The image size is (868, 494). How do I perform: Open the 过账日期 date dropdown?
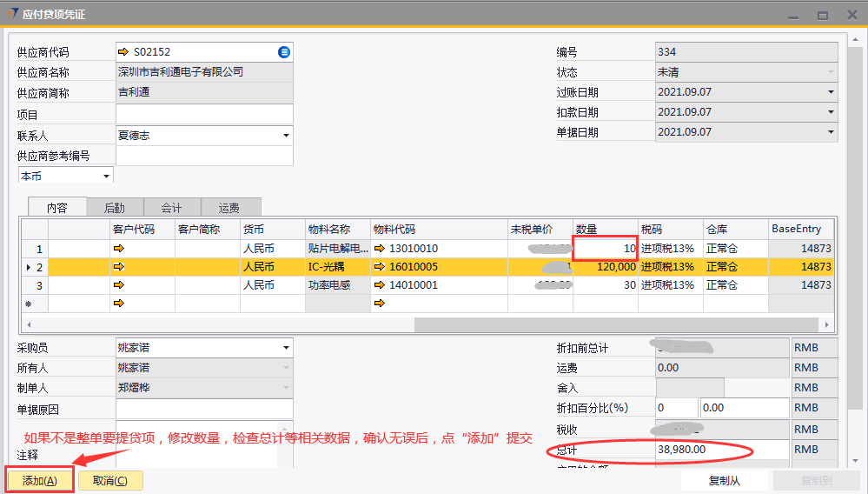(x=831, y=92)
